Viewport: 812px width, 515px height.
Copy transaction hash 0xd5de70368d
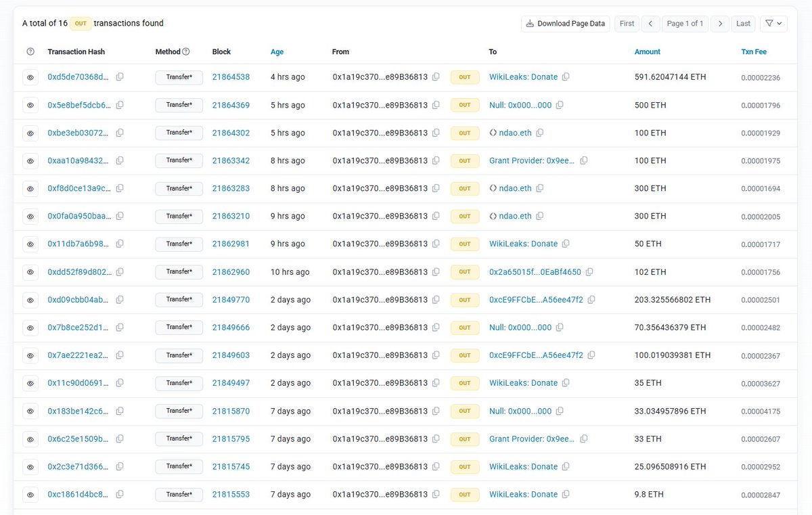[120, 77]
